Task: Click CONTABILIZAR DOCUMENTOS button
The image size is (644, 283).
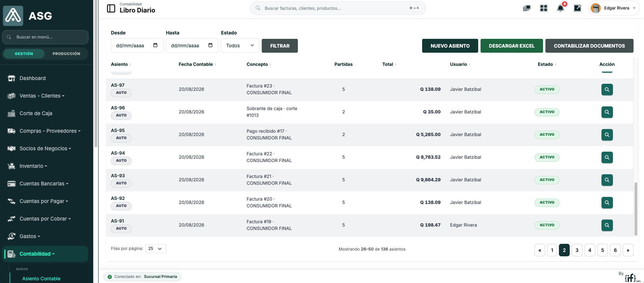Action: [589, 46]
